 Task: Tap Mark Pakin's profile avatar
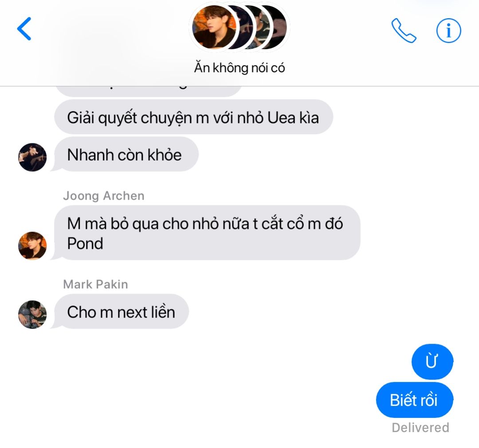click(x=32, y=314)
